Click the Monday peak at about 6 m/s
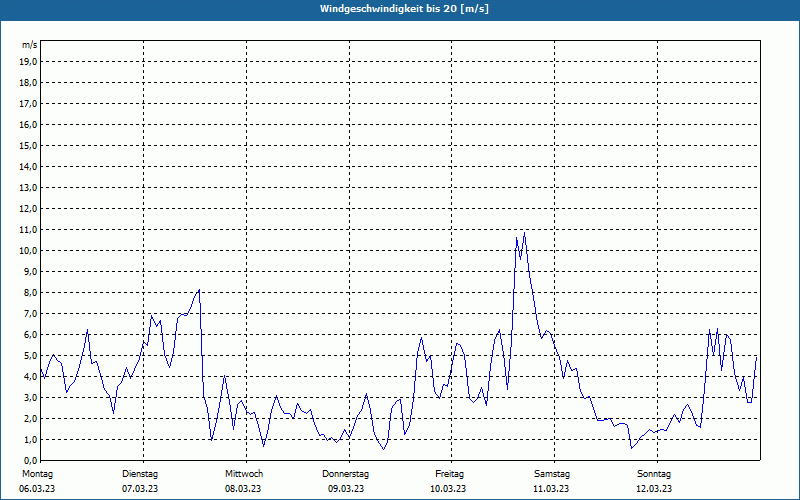The width and height of the screenshot is (800, 500). coord(88,330)
